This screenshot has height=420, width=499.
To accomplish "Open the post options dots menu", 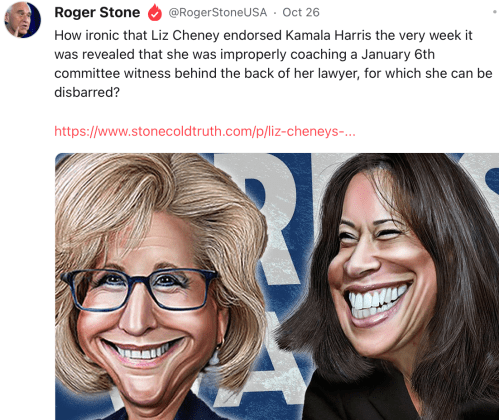I will click(495, 12).
